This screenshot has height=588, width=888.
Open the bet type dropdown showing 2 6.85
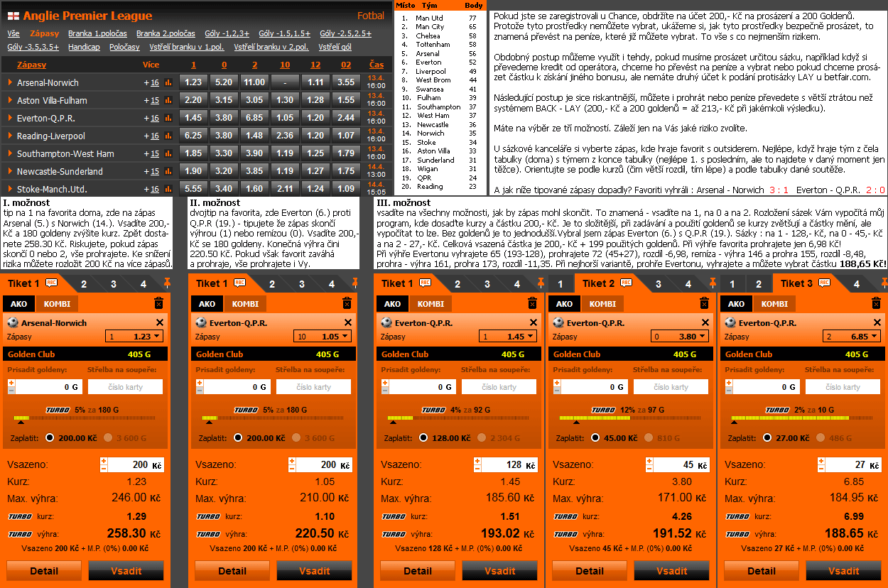(852, 337)
